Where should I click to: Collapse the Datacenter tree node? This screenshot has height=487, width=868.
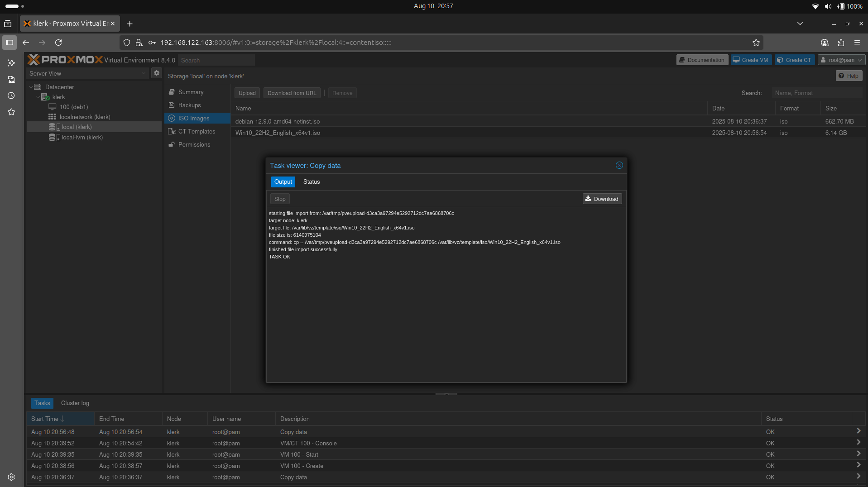click(x=31, y=86)
